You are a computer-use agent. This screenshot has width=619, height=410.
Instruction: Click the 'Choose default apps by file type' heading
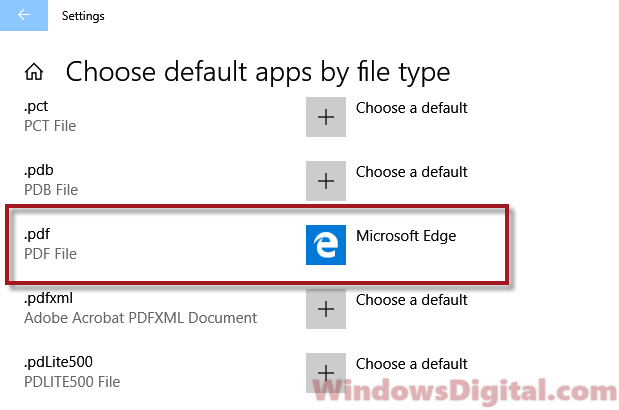258,72
